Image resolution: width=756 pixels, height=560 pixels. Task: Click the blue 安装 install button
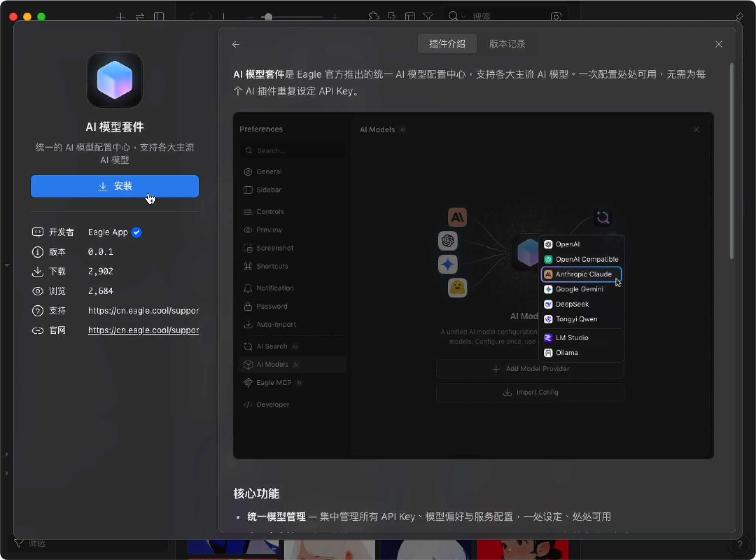[x=115, y=186]
